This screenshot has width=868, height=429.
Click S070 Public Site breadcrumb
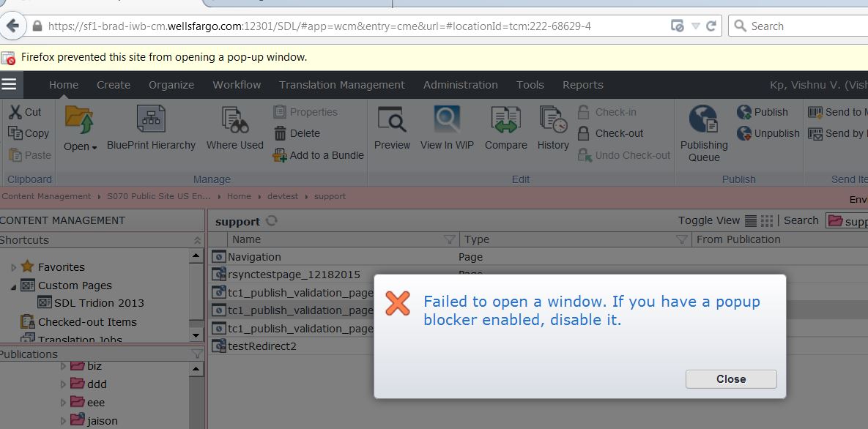coord(160,196)
